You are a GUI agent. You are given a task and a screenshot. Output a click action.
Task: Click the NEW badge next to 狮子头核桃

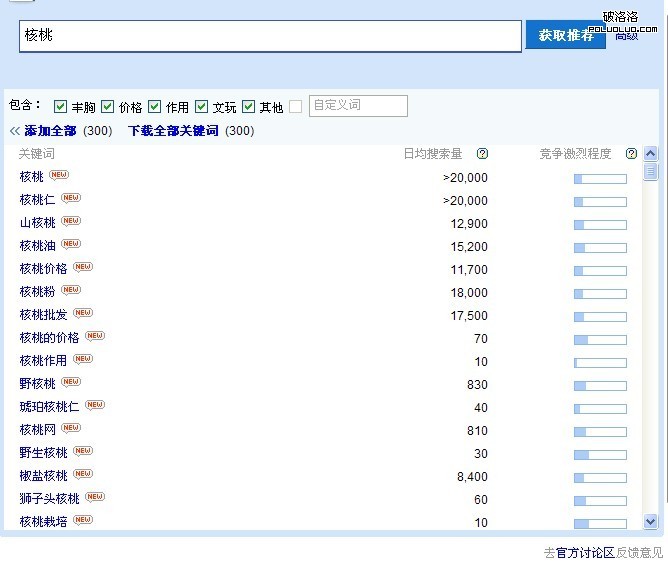pos(95,498)
